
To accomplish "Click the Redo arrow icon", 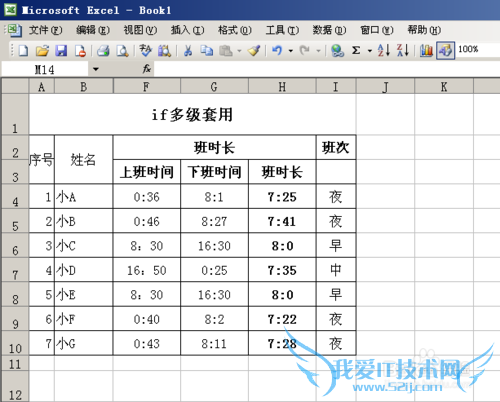I will [x=305, y=51].
